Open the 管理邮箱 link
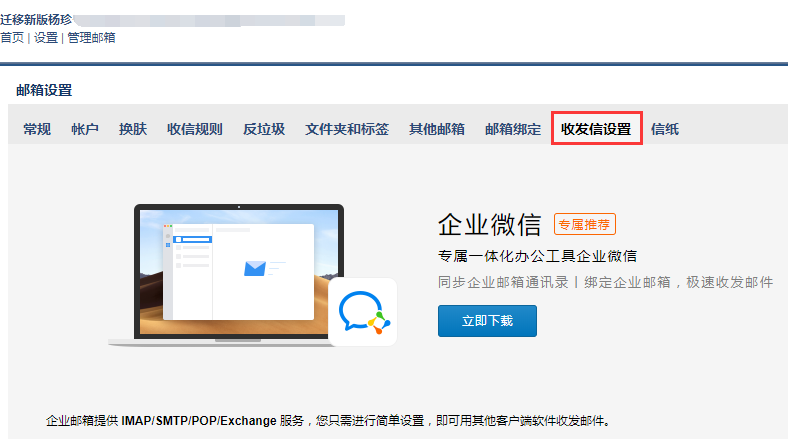 click(91, 37)
